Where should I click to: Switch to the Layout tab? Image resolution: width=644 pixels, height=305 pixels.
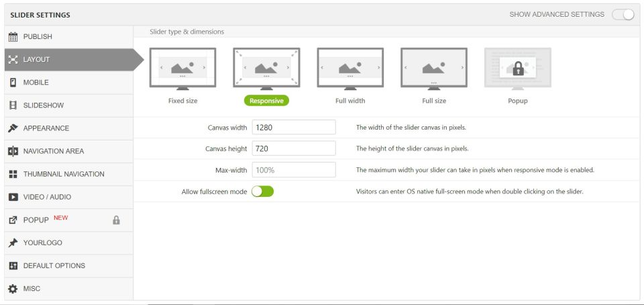(36, 60)
